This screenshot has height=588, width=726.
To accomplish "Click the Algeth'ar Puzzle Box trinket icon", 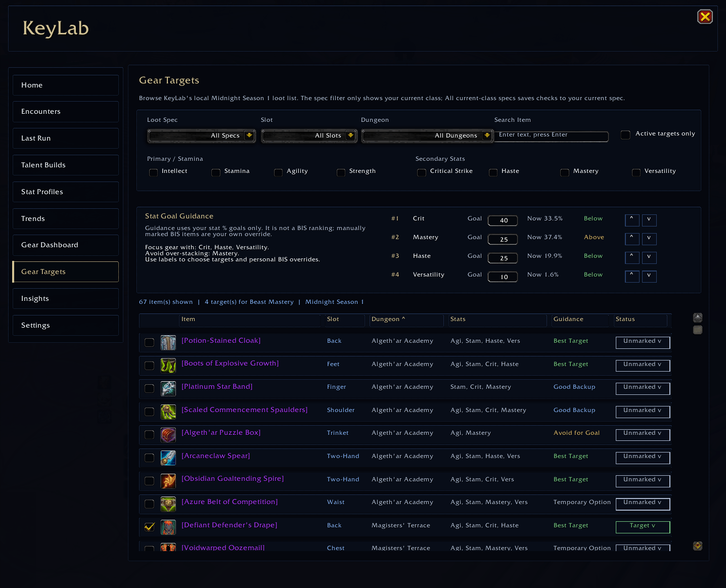I will coord(168,434).
